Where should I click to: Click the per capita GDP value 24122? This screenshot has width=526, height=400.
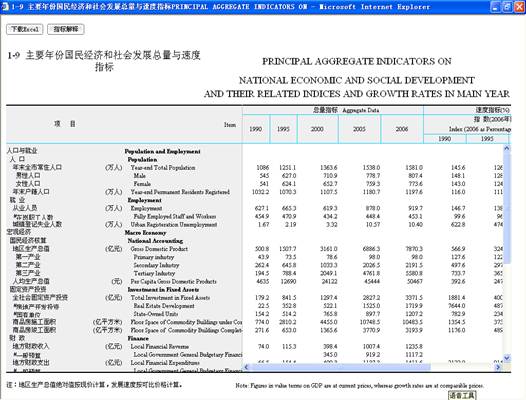click(x=330, y=282)
